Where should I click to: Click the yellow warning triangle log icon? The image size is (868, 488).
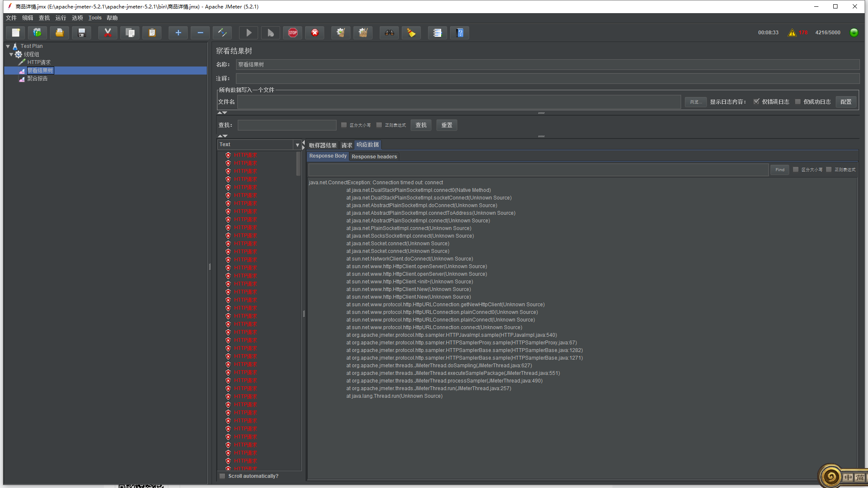792,33
